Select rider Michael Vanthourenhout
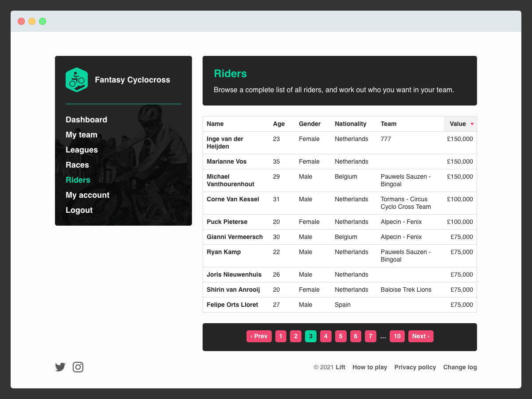The height and width of the screenshot is (399, 532). click(231, 180)
